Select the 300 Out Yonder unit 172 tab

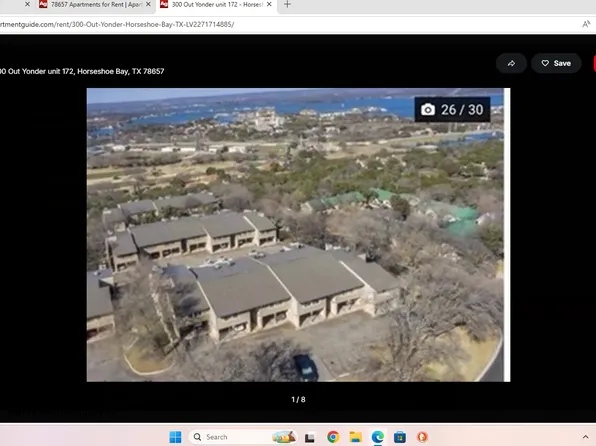click(x=216, y=5)
